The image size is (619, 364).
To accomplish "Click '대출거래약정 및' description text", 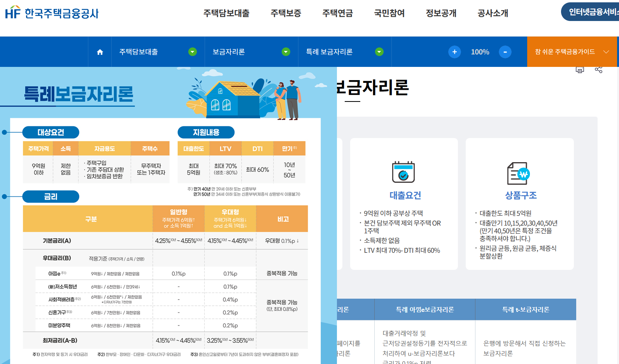I will pyautogui.click(x=404, y=333).
